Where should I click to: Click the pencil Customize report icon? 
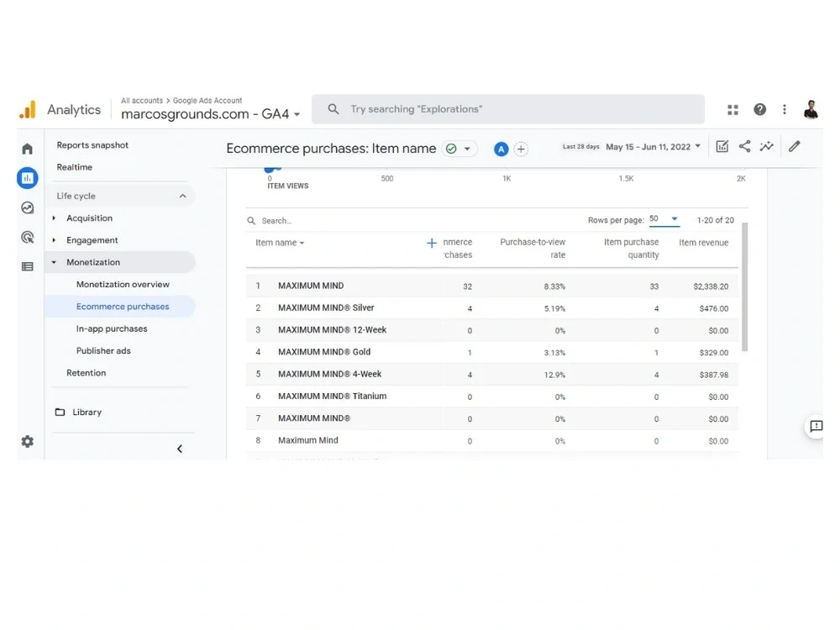pos(795,146)
